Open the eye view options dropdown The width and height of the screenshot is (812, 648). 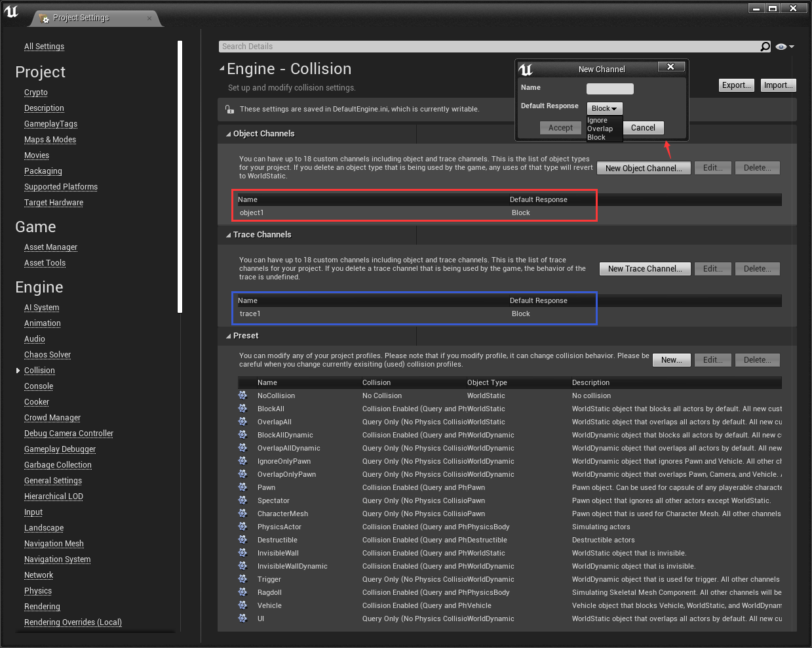784,47
